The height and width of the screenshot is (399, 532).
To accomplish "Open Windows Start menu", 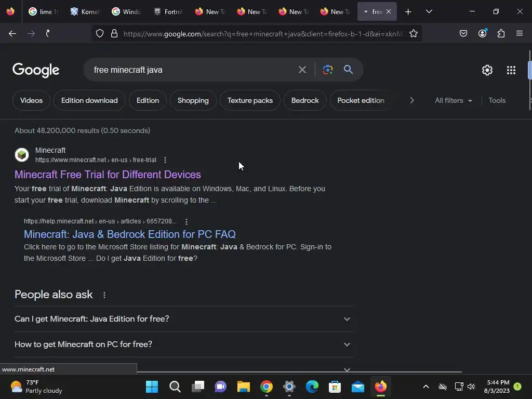I will coord(152,387).
